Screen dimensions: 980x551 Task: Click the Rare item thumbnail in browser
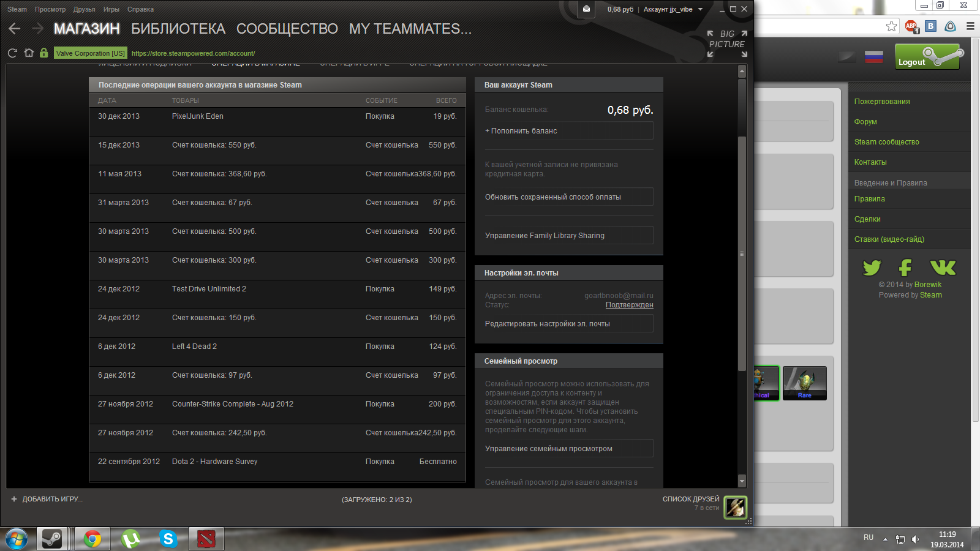click(x=805, y=383)
